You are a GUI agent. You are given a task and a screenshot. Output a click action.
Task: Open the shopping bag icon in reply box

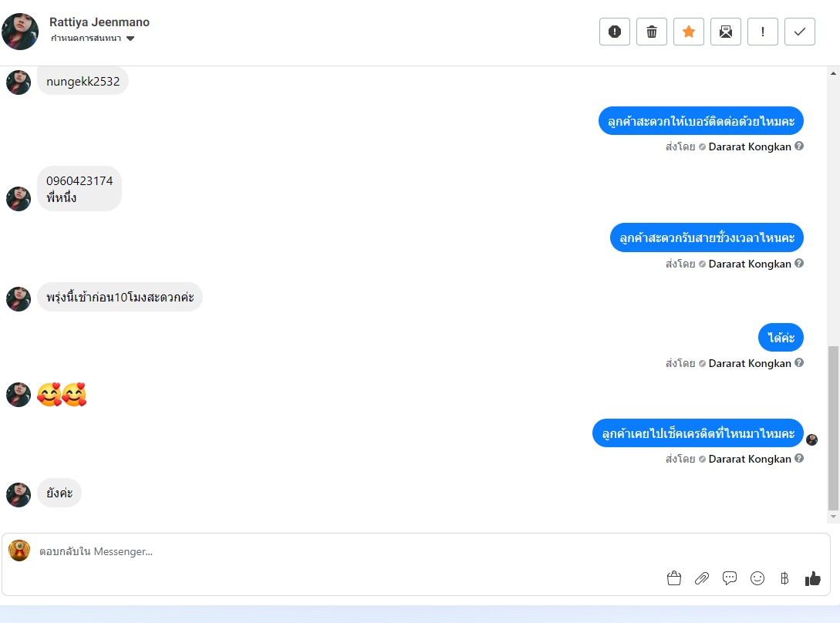674,578
